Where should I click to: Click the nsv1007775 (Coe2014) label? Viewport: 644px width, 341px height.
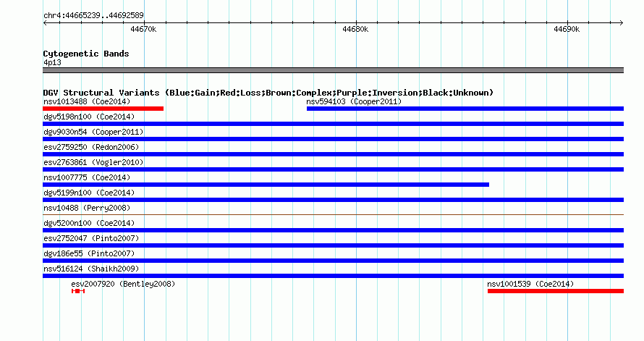pos(87,177)
